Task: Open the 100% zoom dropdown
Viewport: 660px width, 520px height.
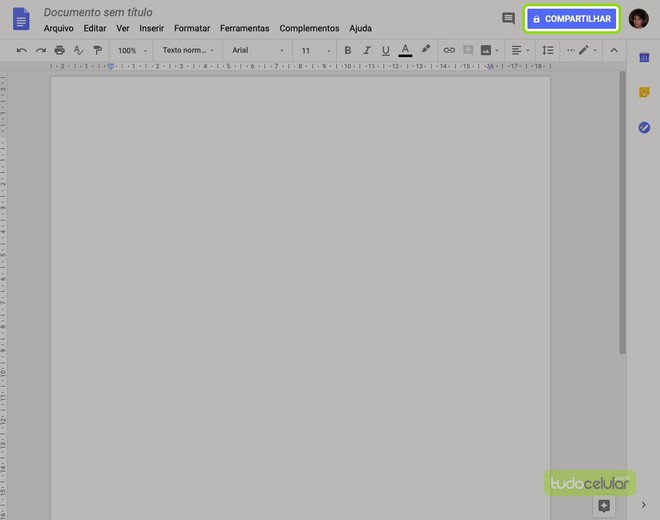Action: 131,50
